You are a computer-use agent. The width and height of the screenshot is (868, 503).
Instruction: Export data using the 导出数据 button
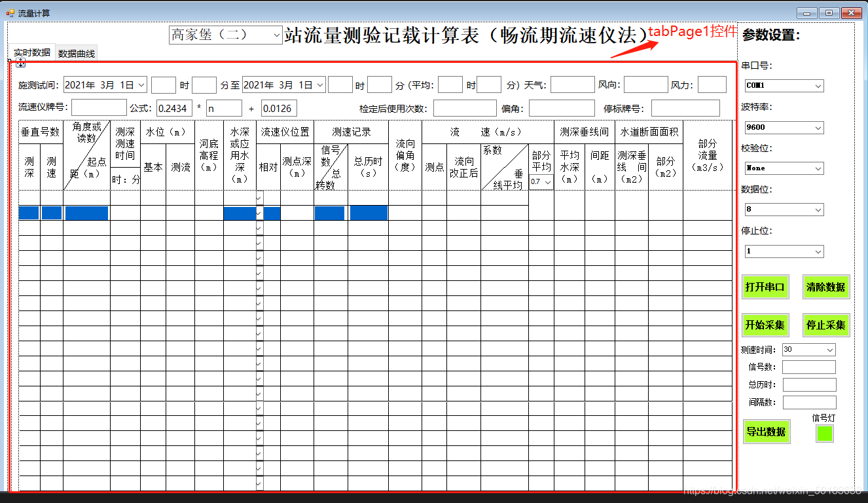click(767, 432)
